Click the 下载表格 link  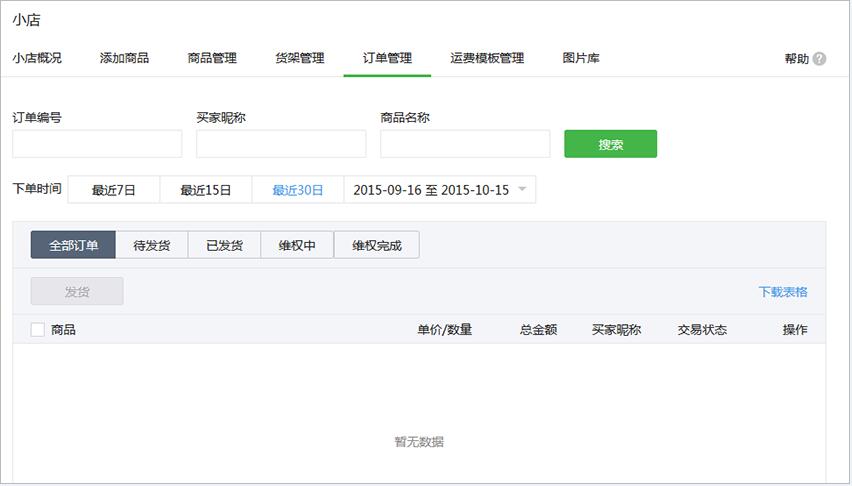tap(783, 292)
